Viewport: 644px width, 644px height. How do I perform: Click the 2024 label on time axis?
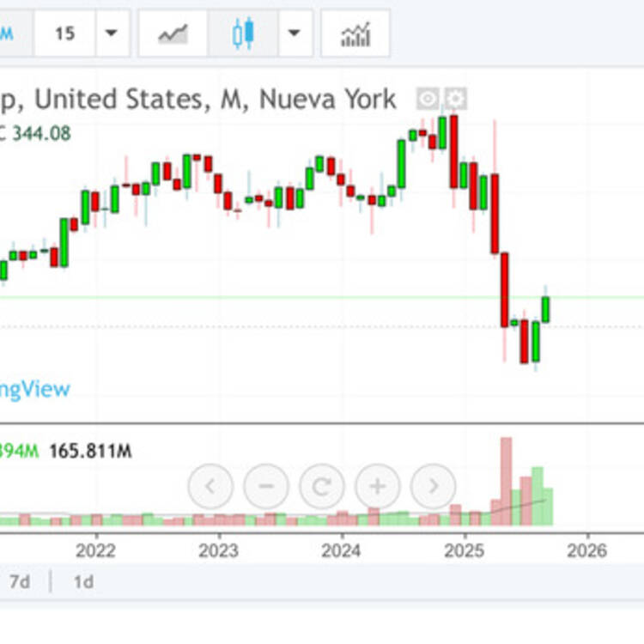coord(341,550)
